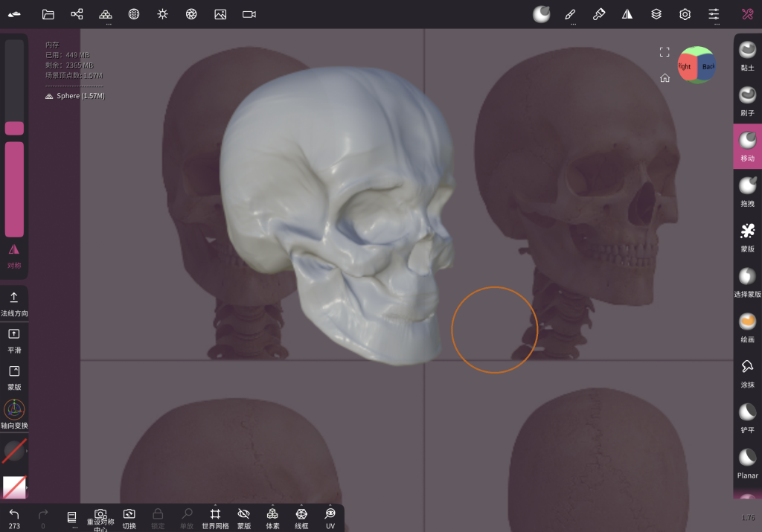Open the Files folder menu
Screen dimensions: 762x532
coord(48,14)
